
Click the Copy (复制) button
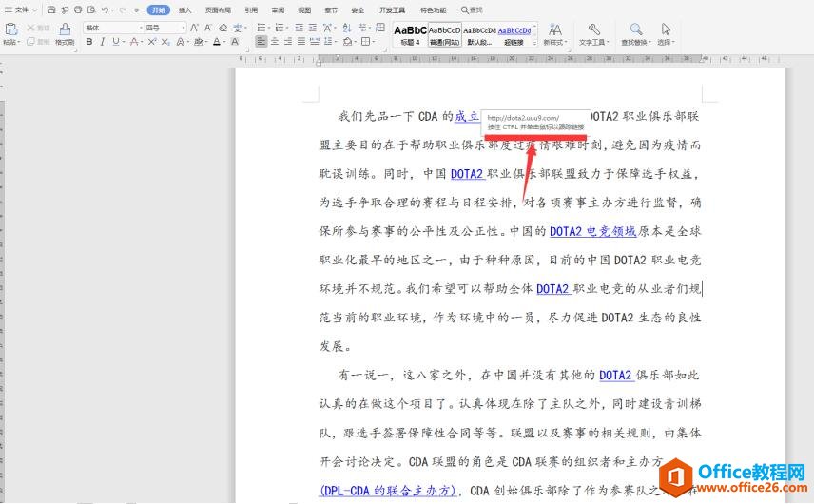pyautogui.click(x=38, y=42)
